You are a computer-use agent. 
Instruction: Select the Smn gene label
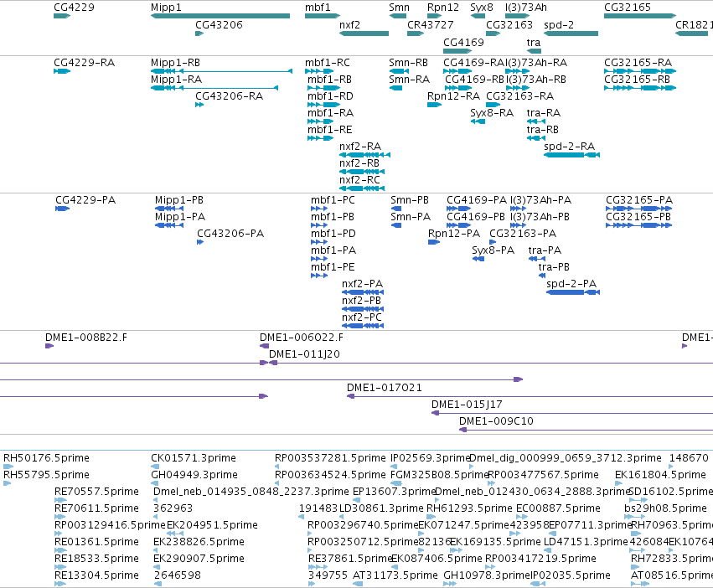click(400, 8)
